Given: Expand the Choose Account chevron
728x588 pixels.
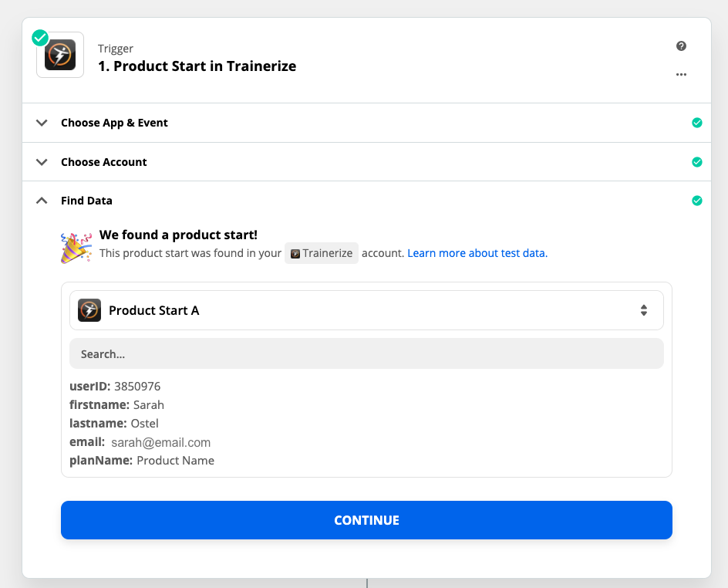Looking at the screenshot, I should click(x=42, y=162).
